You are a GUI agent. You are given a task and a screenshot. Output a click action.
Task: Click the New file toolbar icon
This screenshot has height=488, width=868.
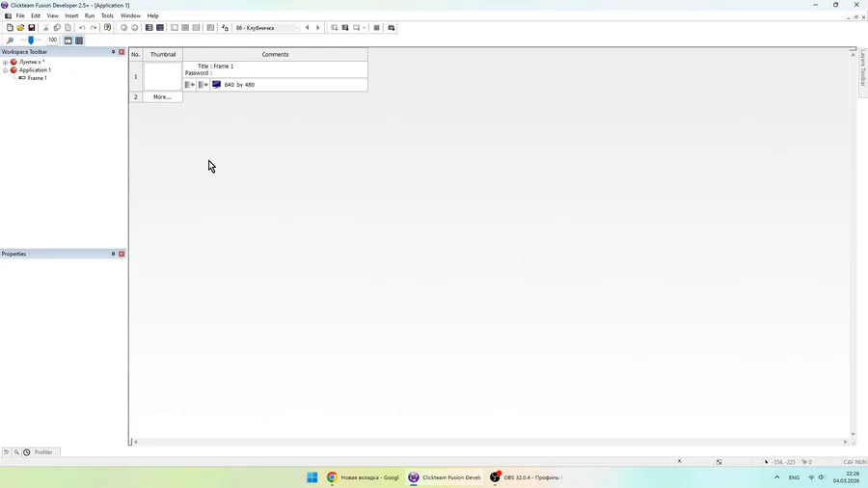coord(10,28)
